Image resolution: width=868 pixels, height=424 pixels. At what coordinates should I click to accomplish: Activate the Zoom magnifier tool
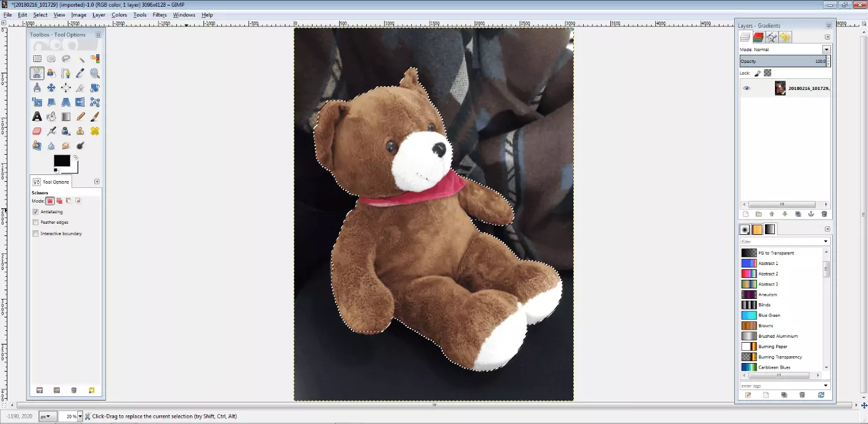tap(95, 73)
